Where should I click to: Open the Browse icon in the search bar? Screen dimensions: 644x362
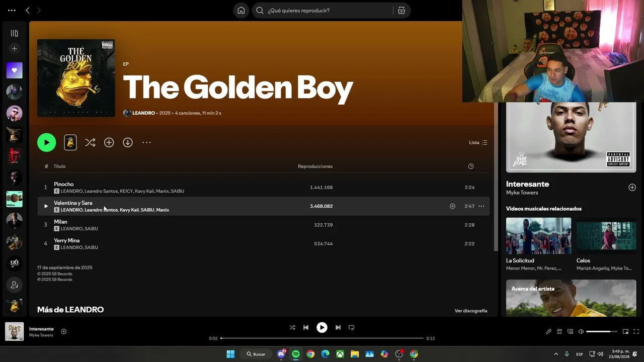click(x=401, y=11)
